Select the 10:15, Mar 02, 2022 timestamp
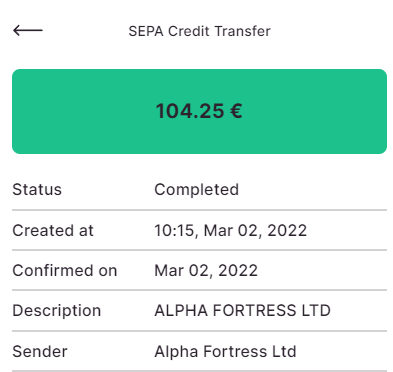The width and height of the screenshot is (393, 372). click(x=230, y=231)
